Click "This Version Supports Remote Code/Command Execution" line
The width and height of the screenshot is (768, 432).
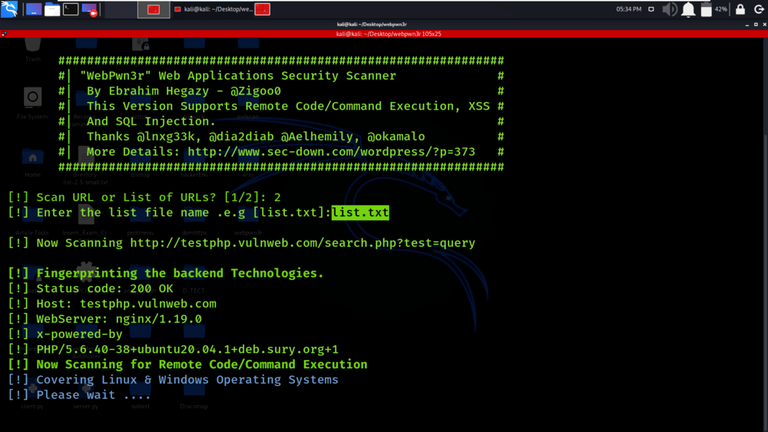click(x=288, y=106)
